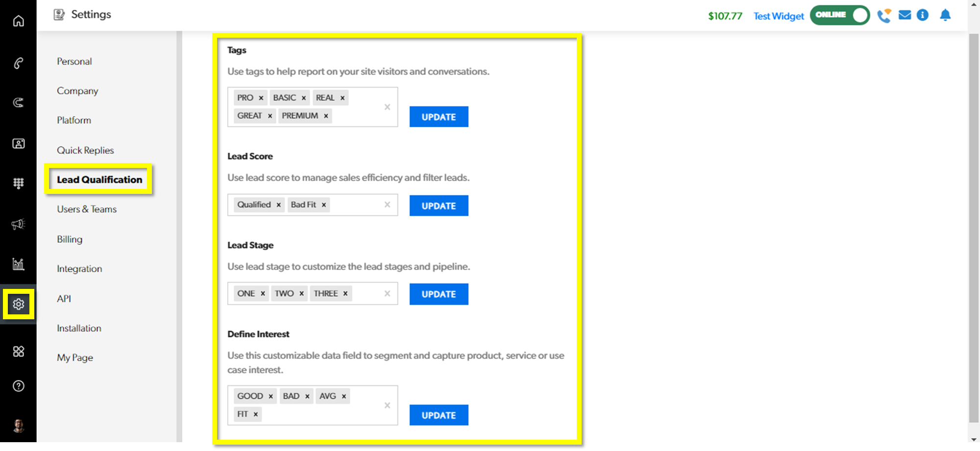The width and height of the screenshot is (980, 451).
Task: Open the analytics chart icon
Action: 18,264
